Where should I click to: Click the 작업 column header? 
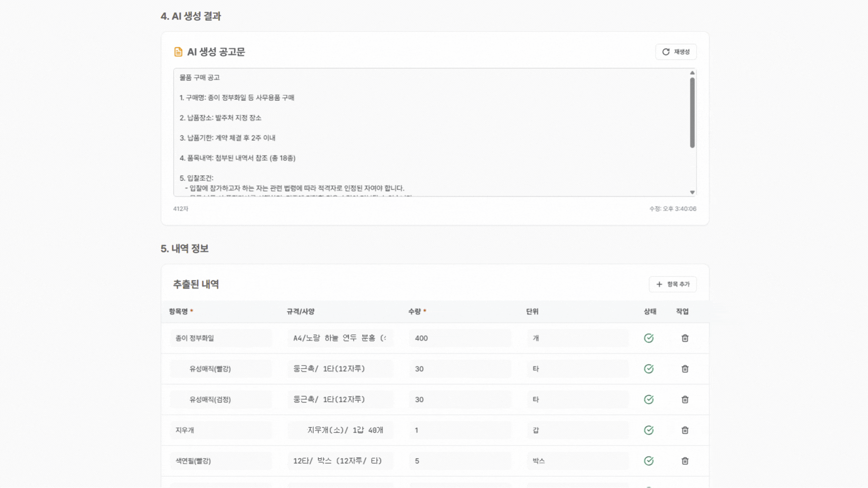(682, 311)
